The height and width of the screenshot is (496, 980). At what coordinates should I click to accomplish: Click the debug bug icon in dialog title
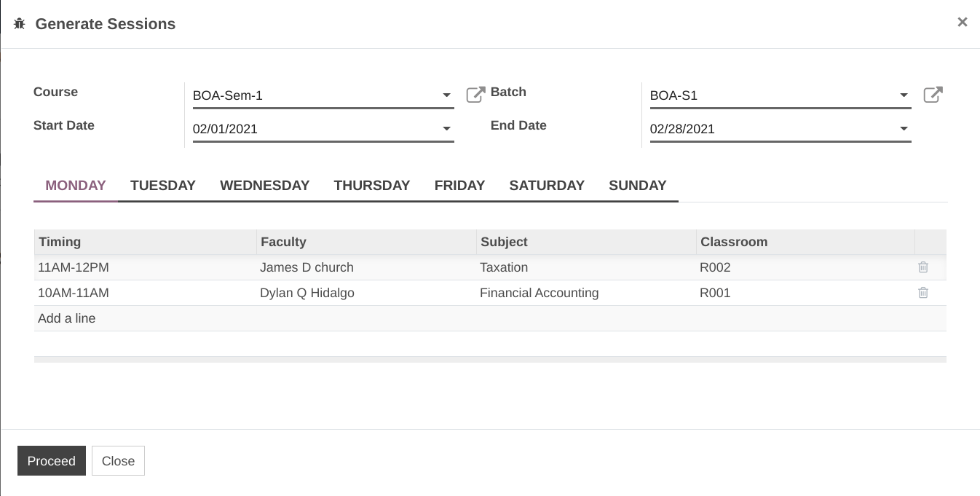20,24
